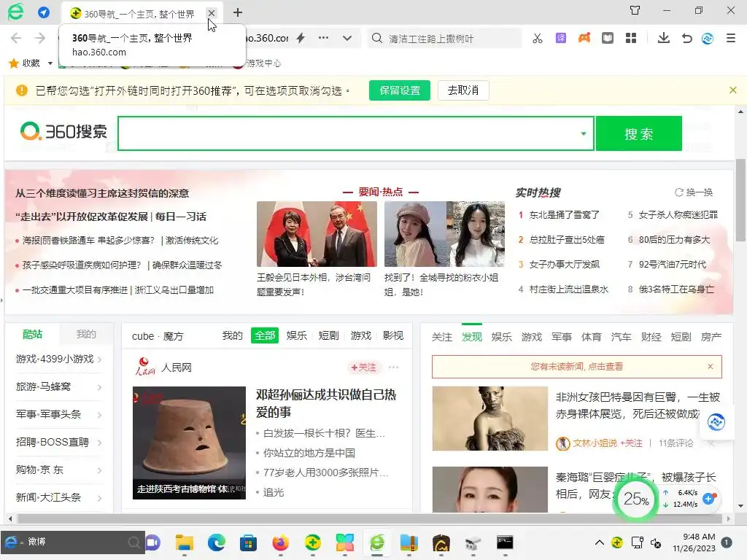747x560 pixels.
Task: Click the unread news notice 您有未读新闻
Action: click(x=576, y=367)
